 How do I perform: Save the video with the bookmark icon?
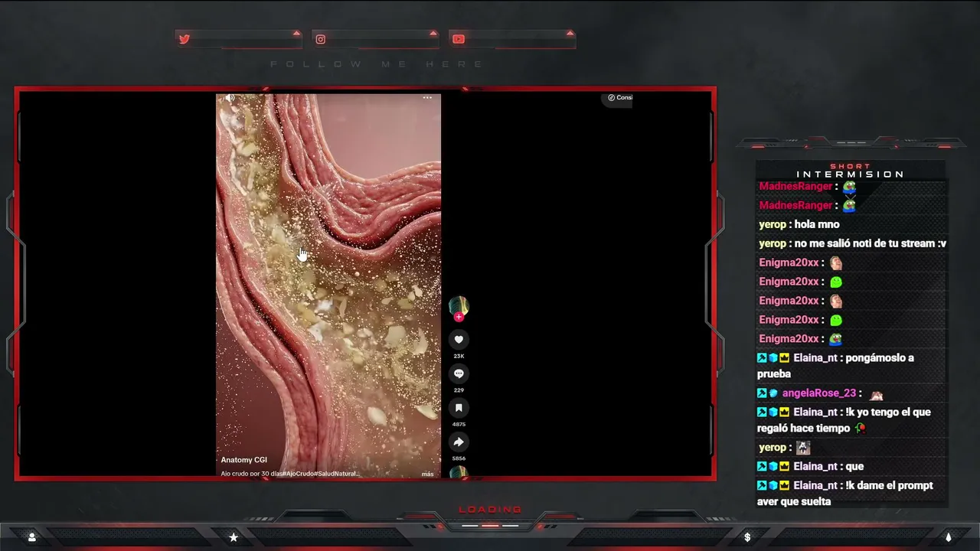tap(459, 408)
